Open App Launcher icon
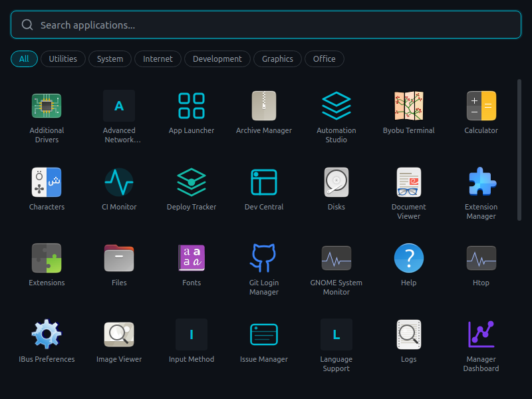The width and height of the screenshot is (532, 399). coord(192,106)
